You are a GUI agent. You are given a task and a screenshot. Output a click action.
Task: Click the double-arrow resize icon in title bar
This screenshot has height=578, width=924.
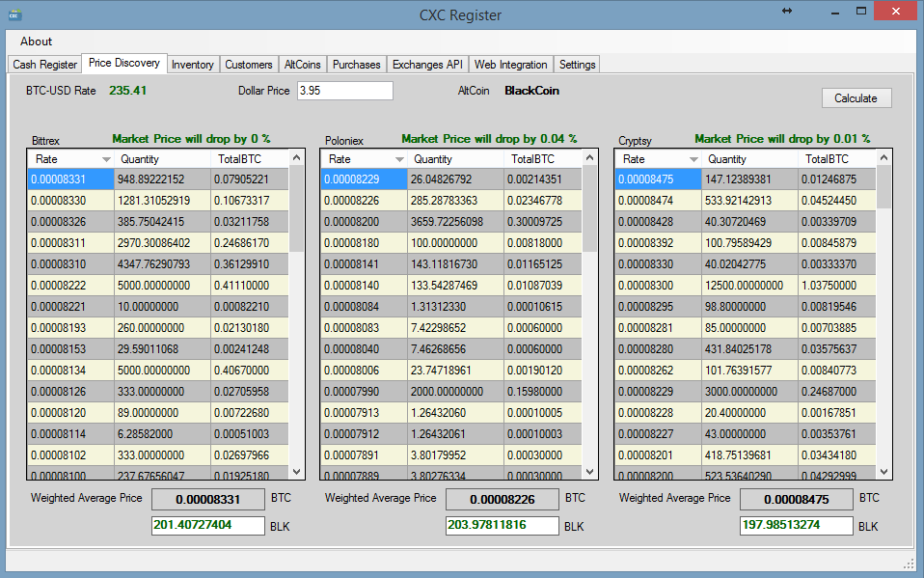[787, 11]
